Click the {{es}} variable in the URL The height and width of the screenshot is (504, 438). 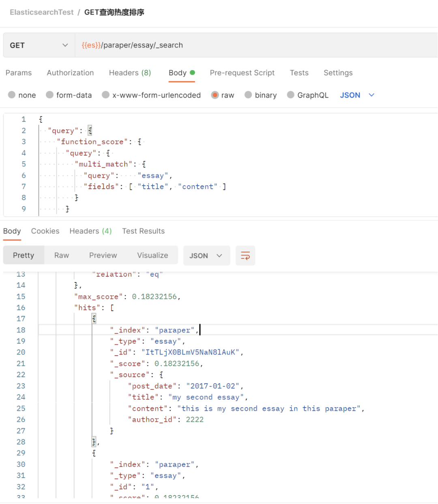(91, 45)
